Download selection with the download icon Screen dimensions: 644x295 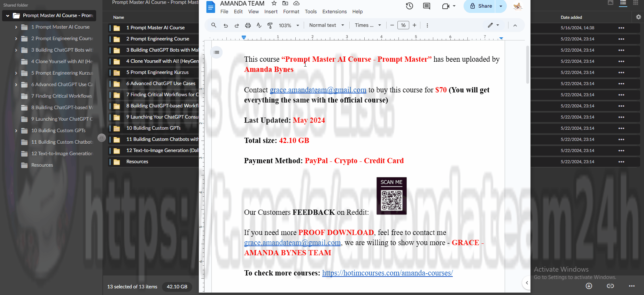(589, 286)
